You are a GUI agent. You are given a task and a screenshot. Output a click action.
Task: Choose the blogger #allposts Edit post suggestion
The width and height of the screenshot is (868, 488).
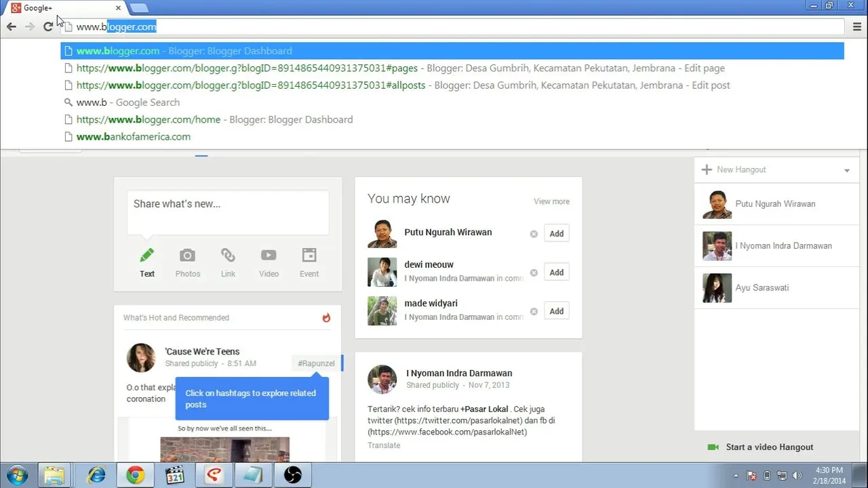coord(452,85)
